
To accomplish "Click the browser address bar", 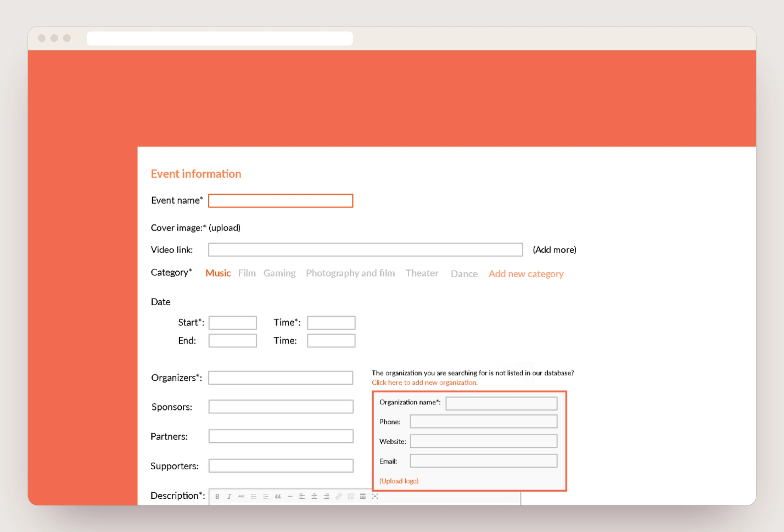I will (220, 38).
